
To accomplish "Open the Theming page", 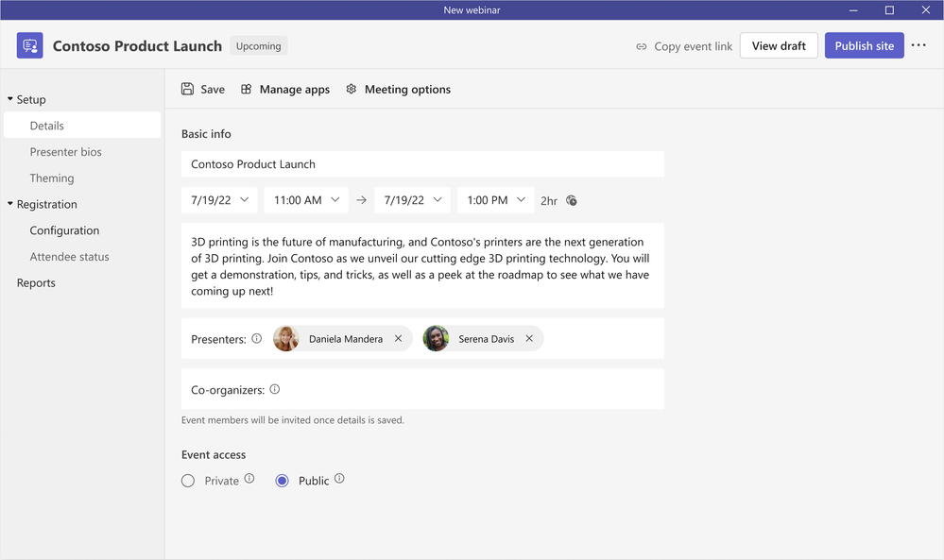I will pyautogui.click(x=52, y=178).
